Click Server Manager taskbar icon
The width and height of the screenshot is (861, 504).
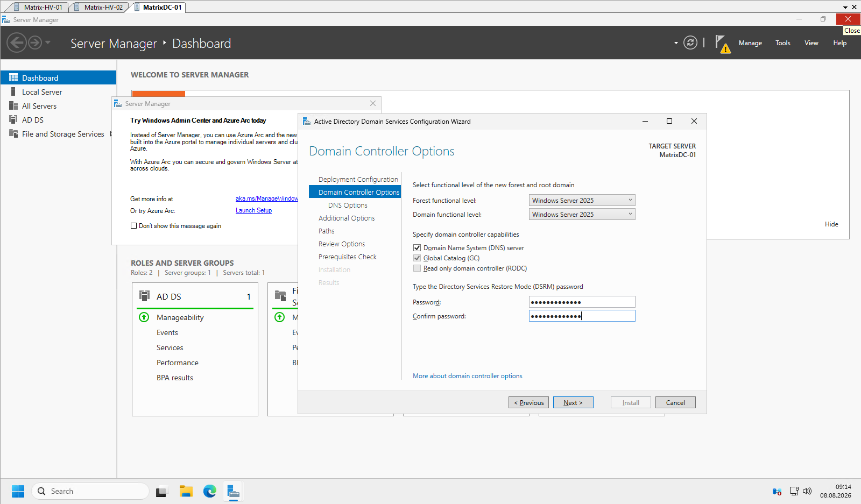click(x=233, y=491)
